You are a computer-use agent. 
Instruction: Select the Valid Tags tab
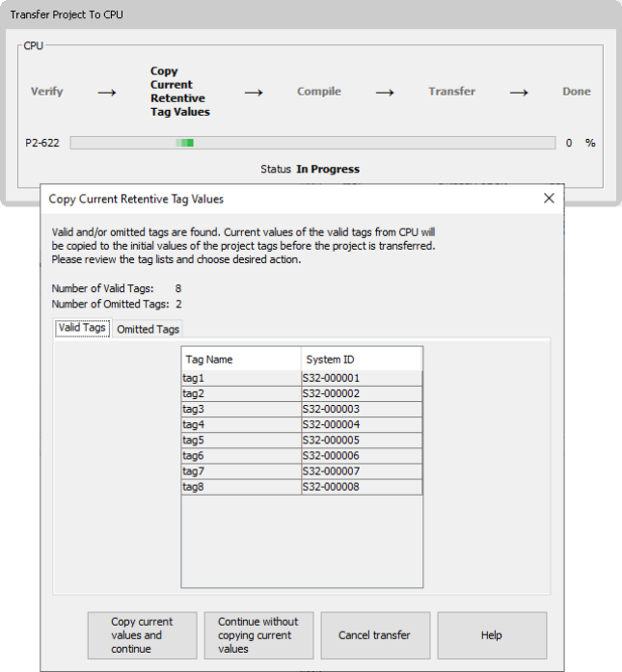pos(82,329)
